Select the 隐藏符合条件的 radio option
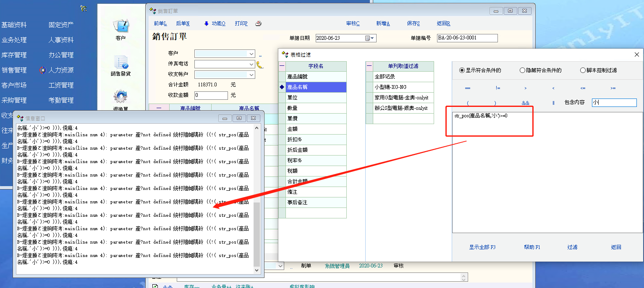 point(522,70)
